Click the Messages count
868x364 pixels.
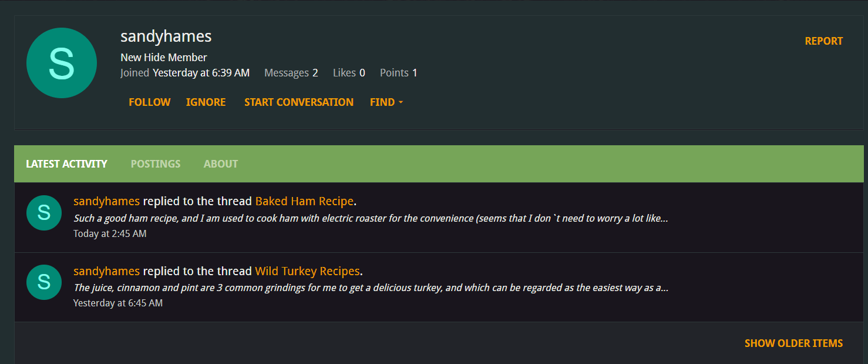point(315,73)
